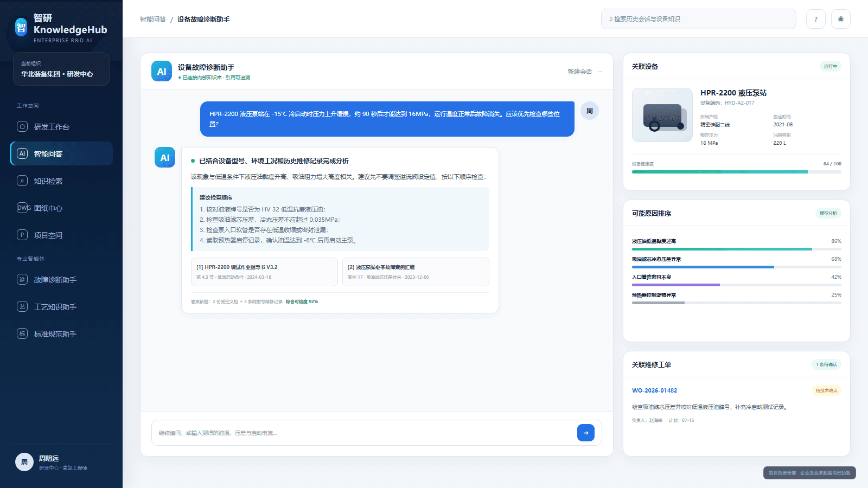
Task: Open 图纸中心 DWG icon
Action: [22, 208]
